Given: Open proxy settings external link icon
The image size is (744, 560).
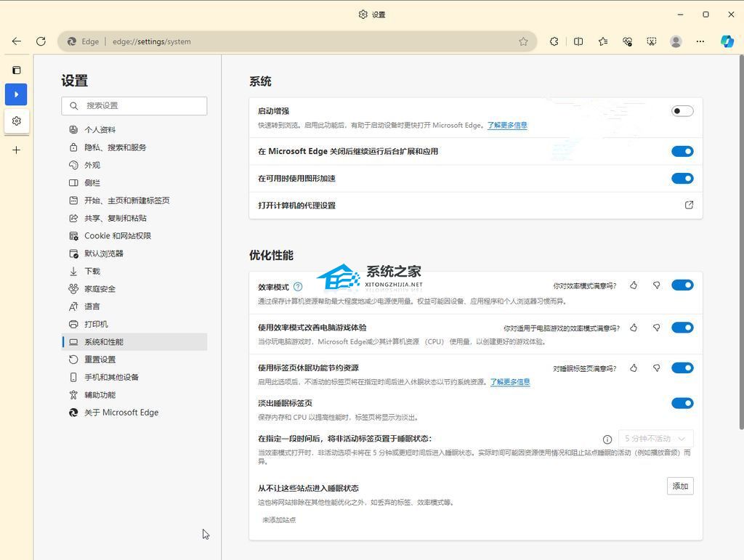Looking at the screenshot, I should pyautogui.click(x=689, y=205).
